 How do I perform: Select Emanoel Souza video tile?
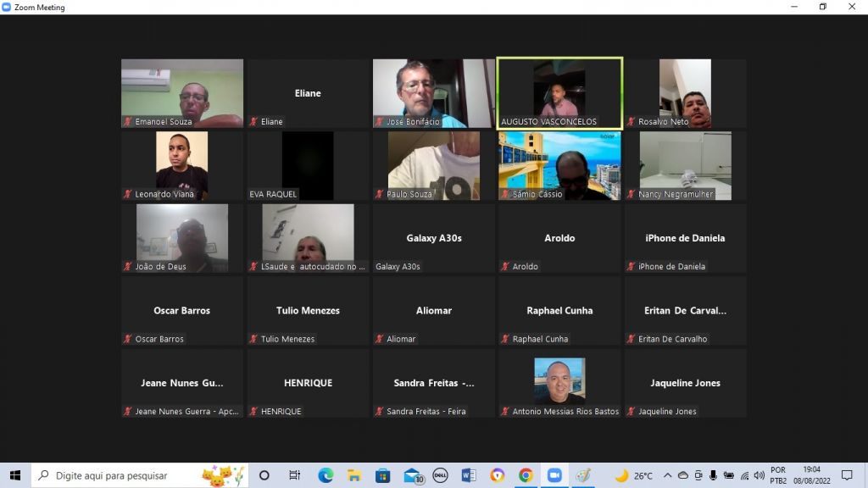point(182,93)
